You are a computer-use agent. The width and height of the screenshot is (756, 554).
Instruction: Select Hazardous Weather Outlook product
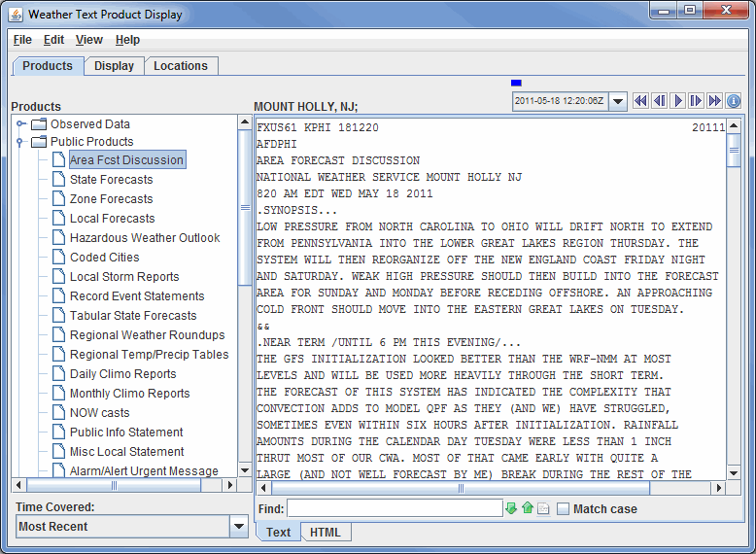tap(145, 238)
